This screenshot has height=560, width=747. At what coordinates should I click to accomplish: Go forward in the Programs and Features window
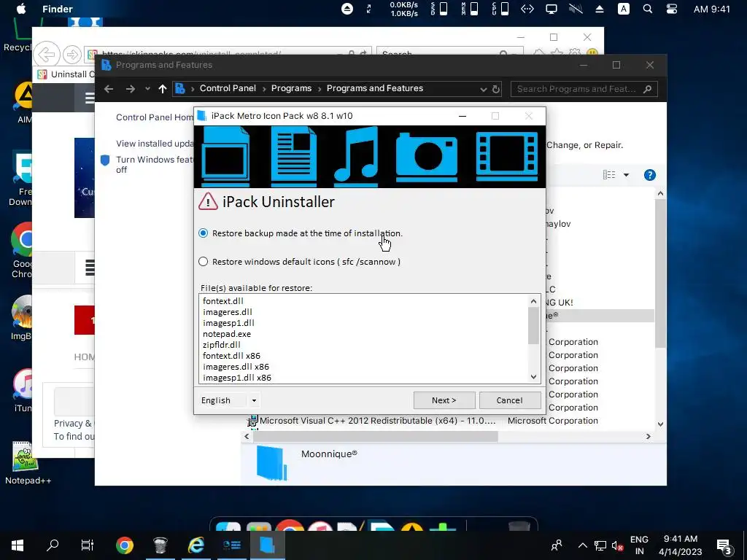tap(130, 88)
